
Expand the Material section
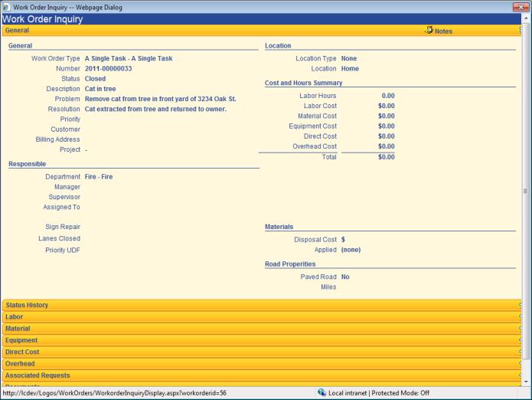pos(18,329)
